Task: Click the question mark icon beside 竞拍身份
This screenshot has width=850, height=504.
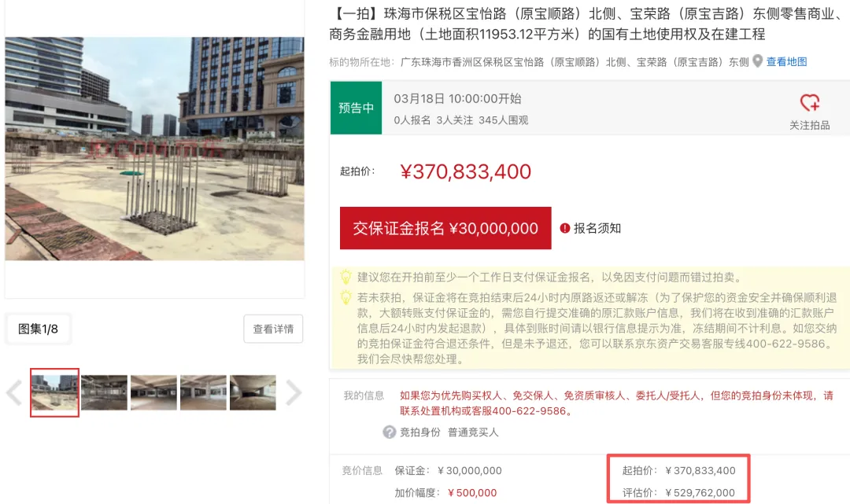Action: [389, 432]
